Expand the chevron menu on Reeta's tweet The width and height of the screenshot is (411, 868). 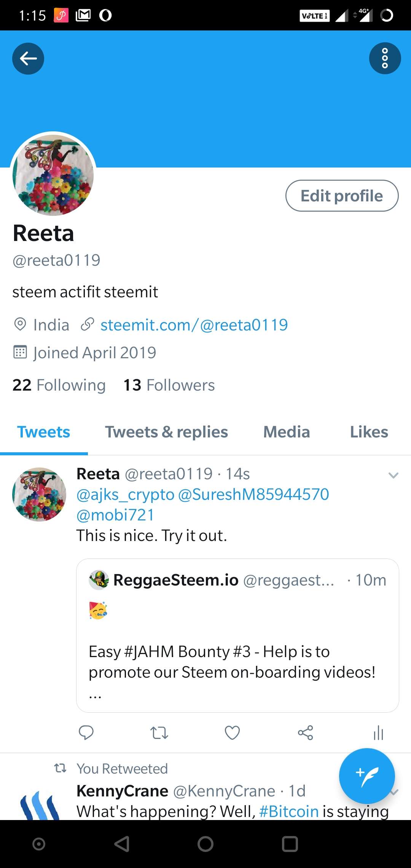[393, 475]
